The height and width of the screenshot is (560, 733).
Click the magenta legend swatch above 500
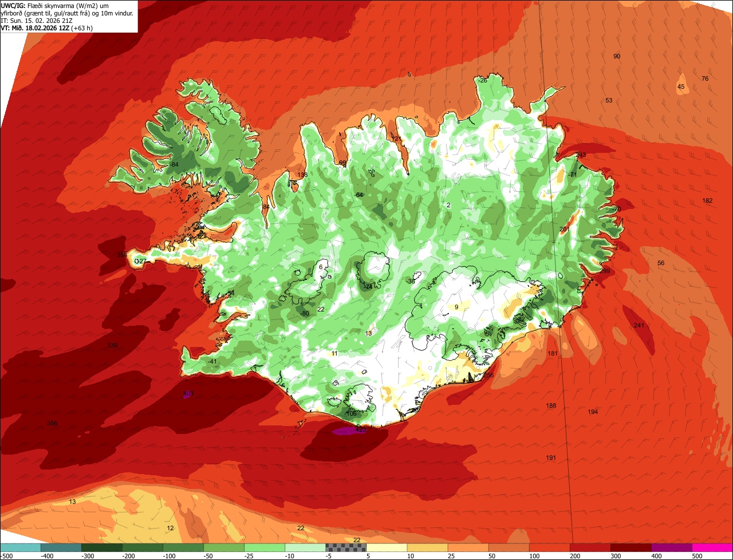pos(712,547)
